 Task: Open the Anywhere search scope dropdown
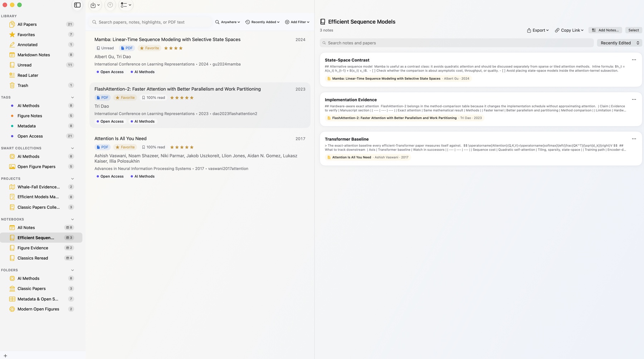coord(228,22)
